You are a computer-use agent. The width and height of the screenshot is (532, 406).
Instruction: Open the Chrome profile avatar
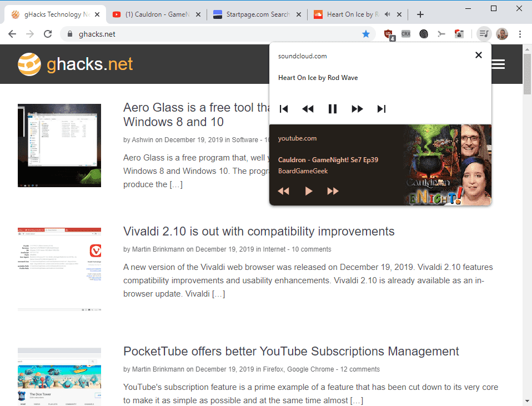click(x=502, y=34)
